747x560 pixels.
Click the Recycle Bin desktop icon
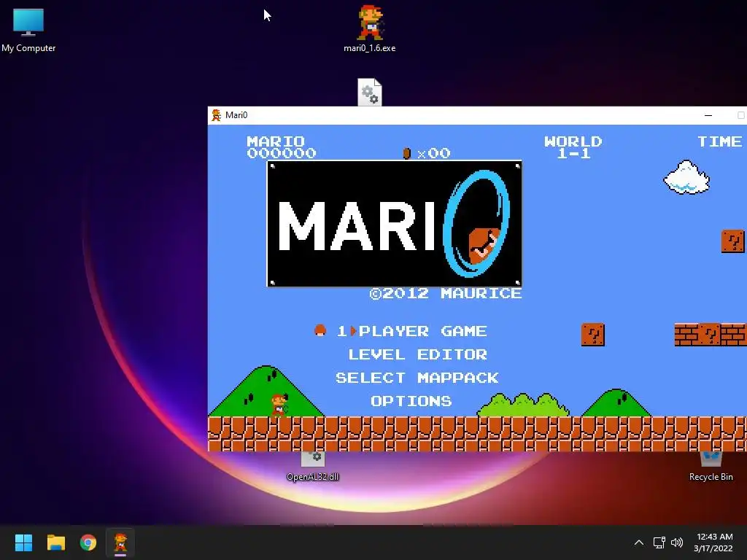711,467
